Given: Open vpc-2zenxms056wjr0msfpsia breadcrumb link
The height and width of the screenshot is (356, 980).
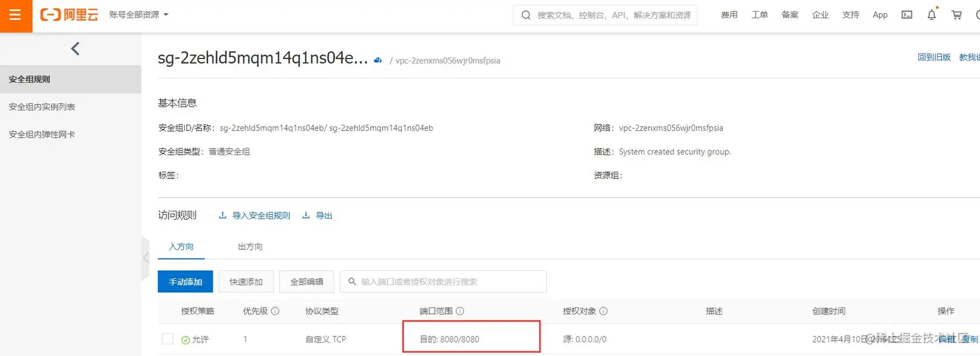Looking at the screenshot, I should coord(448,60).
